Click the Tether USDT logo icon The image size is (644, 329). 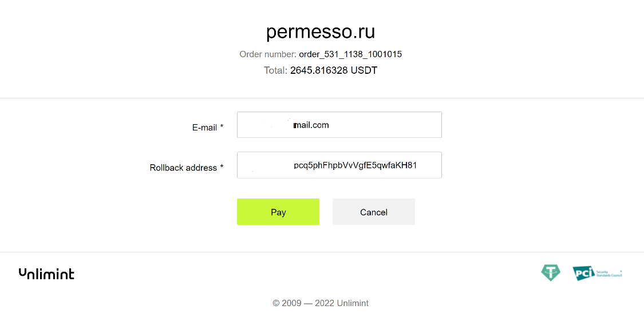[x=550, y=273]
